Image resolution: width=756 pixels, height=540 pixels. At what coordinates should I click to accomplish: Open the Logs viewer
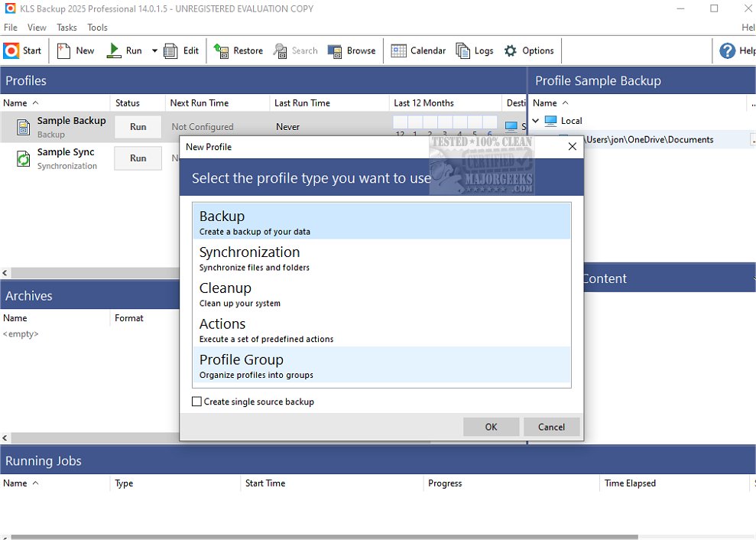(463, 50)
